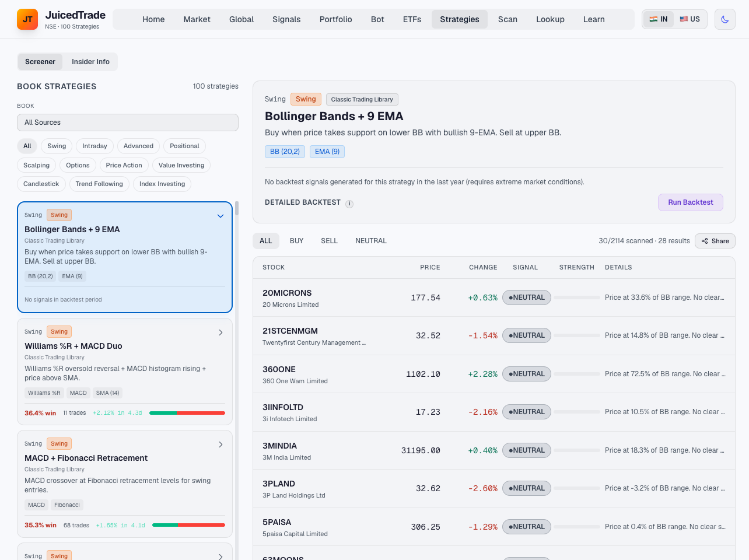Select the Candlestick filter chip
This screenshot has width=749, height=560.
point(41,184)
